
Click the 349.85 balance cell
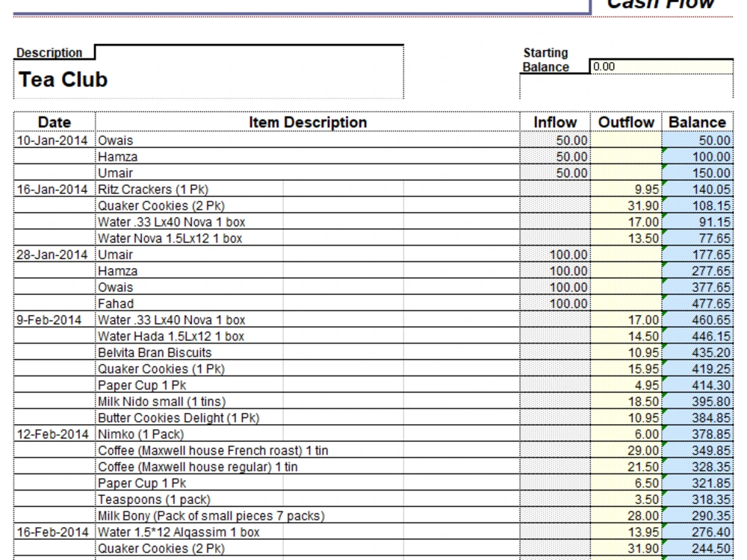tap(698, 450)
